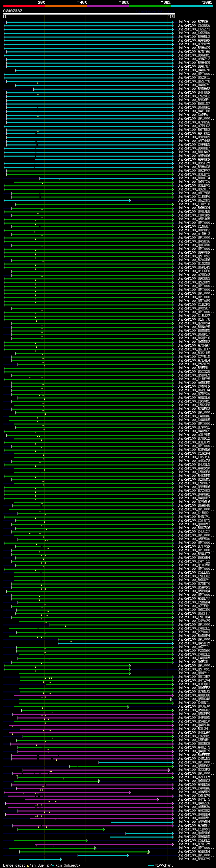This screenshot has width=216, height=868.
Task: Click hit label UniRef100_A7NTA6
Action: click(194, 52)
